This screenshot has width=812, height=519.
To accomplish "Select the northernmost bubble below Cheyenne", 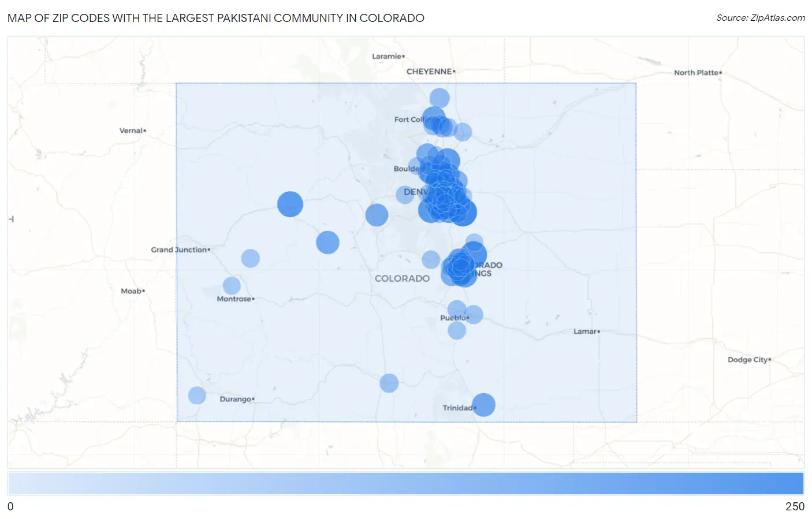I will click(439, 98).
